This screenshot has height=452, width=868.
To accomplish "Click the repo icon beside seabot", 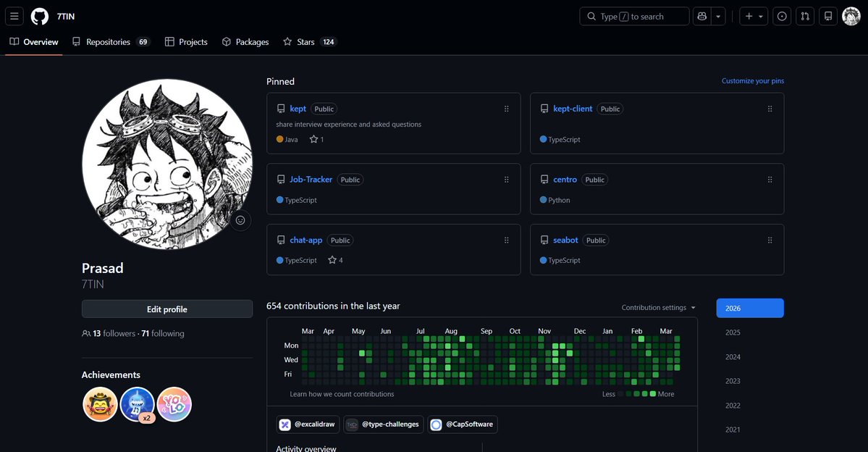I will coord(544,240).
